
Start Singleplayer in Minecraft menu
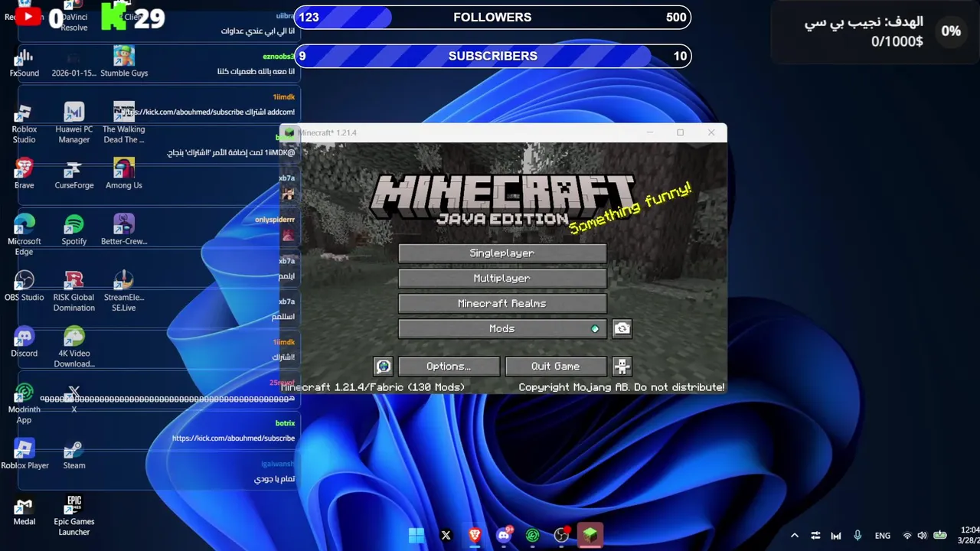tap(502, 253)
